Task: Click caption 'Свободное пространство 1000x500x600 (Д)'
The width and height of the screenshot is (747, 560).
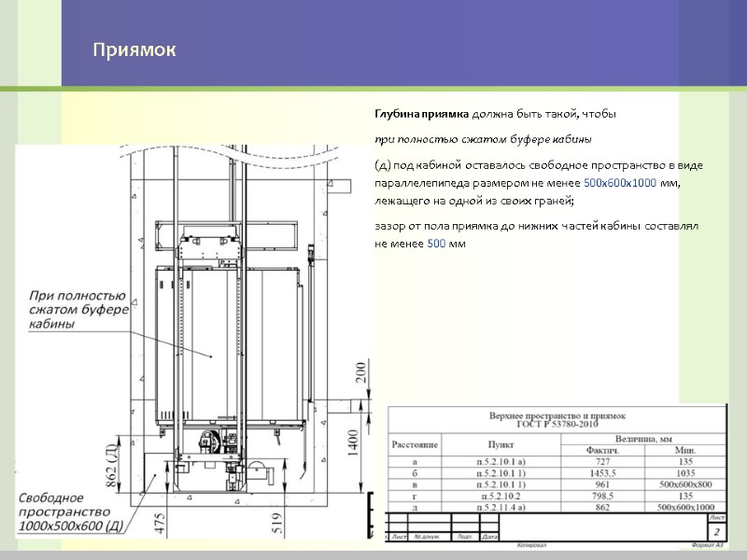Action: pos(71,511)
